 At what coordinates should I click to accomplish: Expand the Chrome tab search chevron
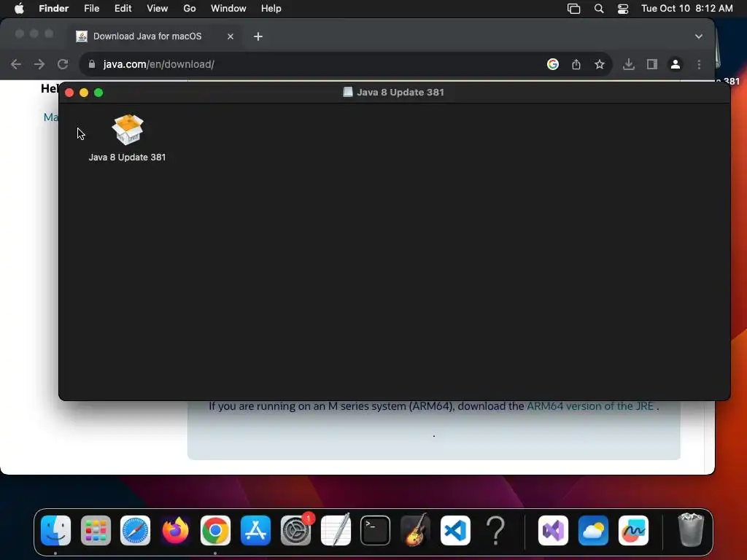click(x=698, y=36)
